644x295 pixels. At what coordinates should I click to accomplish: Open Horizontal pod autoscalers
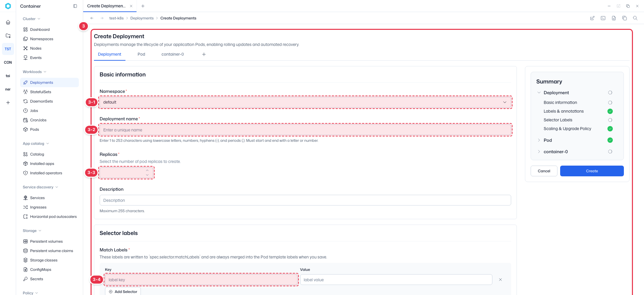point(49,217)
